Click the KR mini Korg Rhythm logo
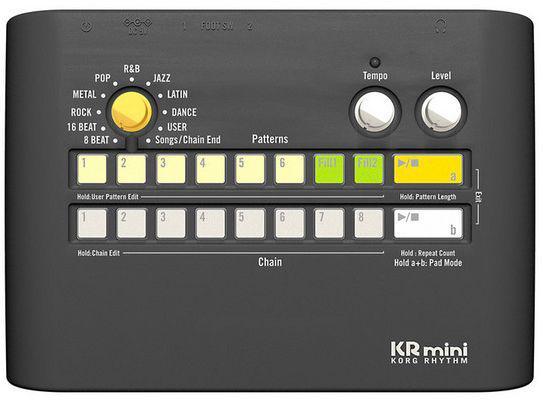The width and height of the screenshot is (543, 400). pyautogui.click(x=429, y=353)
